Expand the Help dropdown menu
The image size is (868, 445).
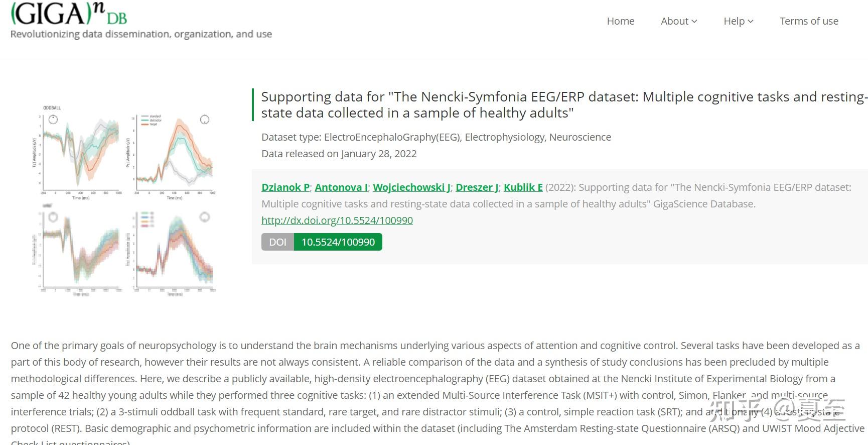click(739, 21)
